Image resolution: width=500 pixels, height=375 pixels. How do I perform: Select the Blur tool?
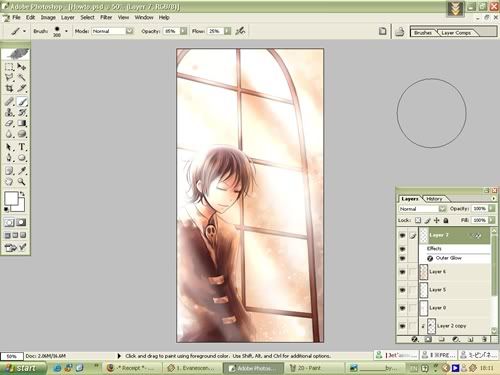(x=9, y=134)
